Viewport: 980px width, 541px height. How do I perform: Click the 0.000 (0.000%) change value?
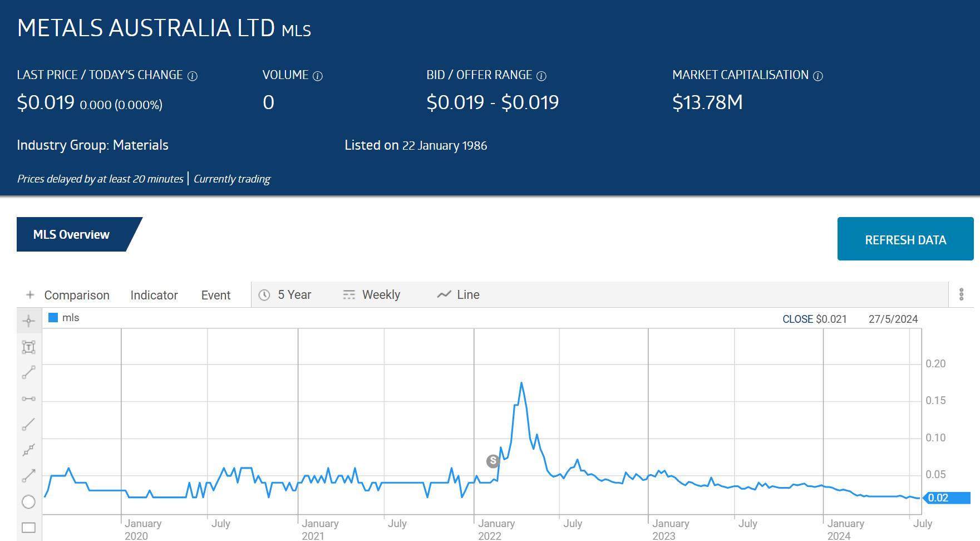pos(121,105)
